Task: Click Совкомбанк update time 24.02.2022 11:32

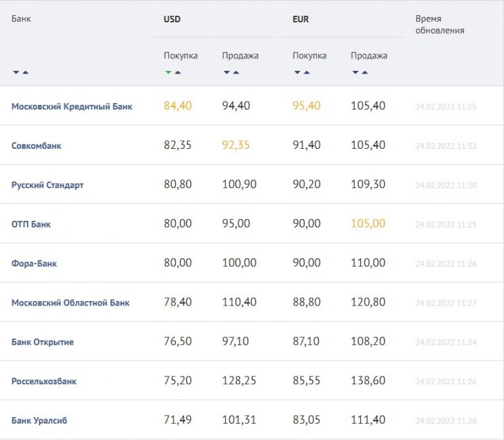Action: 446,146
